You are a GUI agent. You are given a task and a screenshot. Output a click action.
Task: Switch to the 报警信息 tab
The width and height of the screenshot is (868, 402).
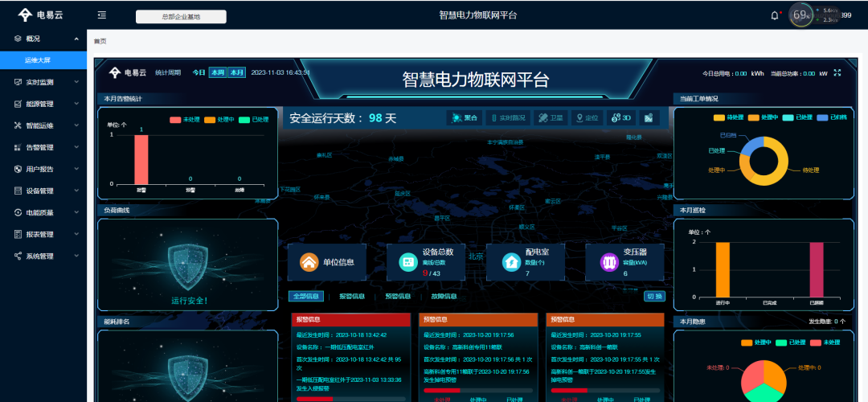pyautogui.click(x=352, y=296)
